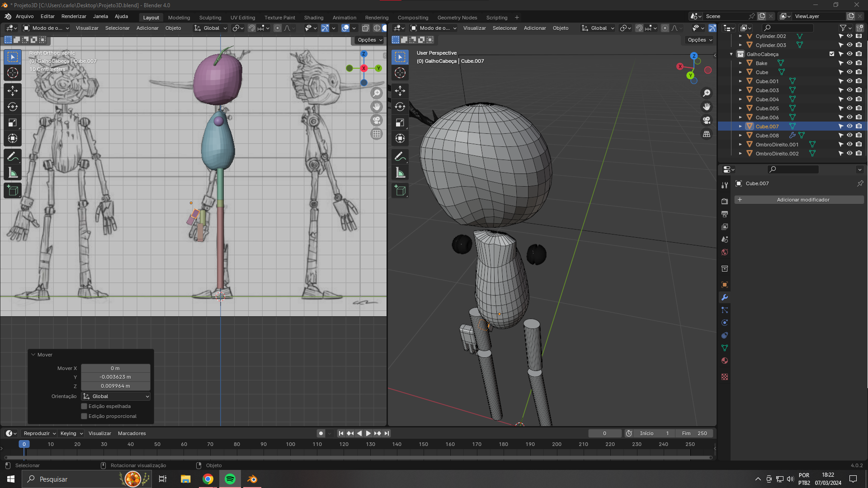This screenshot has width=868, height=488.
Task: Enable the Edição proporcional checkbox
Action: 84,416
